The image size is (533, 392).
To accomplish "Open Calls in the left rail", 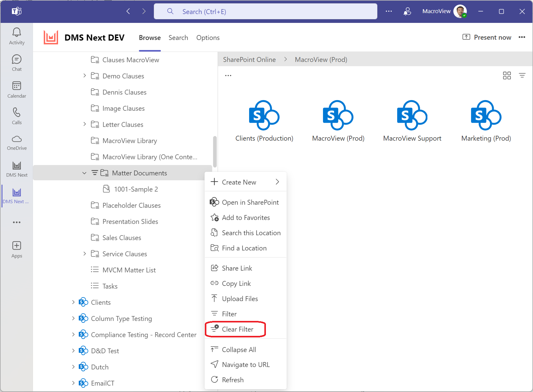I will [x=16, y=116].
